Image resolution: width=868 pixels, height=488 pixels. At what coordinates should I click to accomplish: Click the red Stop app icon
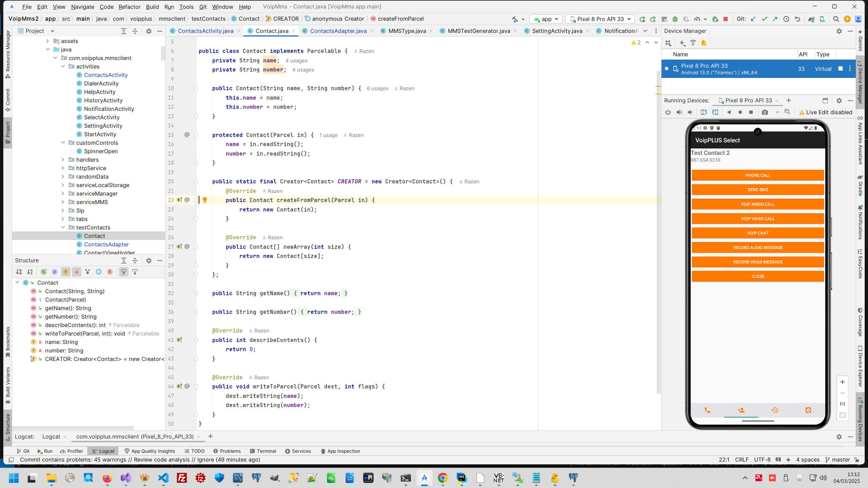point(726,19)
